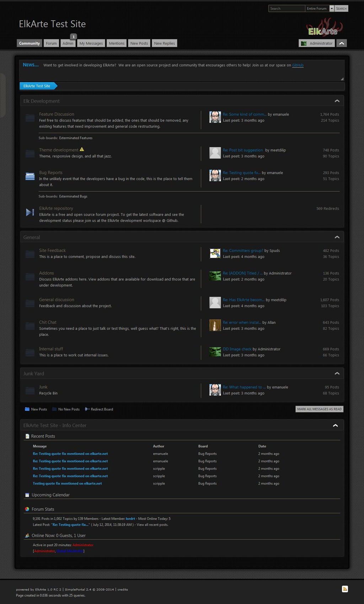Viewport: 364px width, 604px height.
Task: Click Mark All Messages As Read
Action: (319, 409)
